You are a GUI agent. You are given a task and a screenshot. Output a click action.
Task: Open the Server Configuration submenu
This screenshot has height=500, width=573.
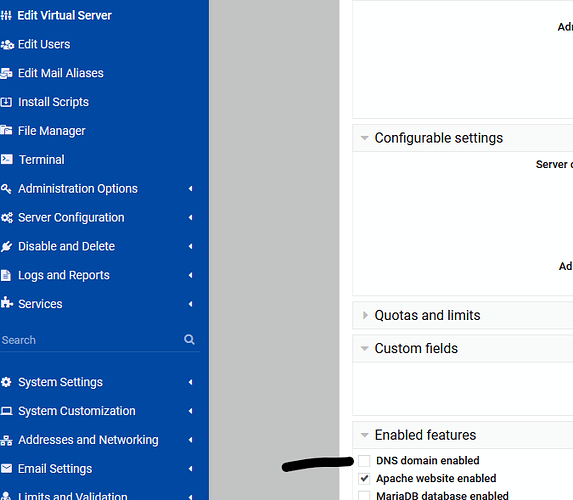point(97,217)
